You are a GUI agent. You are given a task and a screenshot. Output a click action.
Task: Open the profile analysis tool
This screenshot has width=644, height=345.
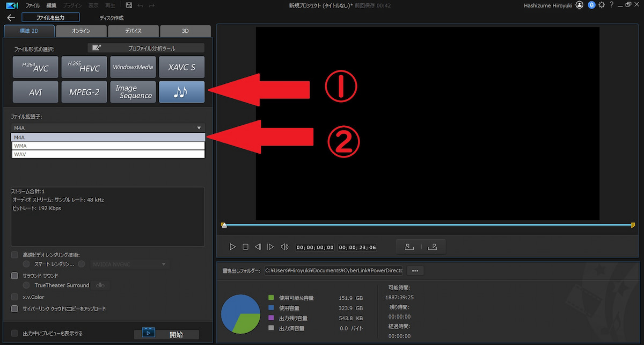(145, 47)
